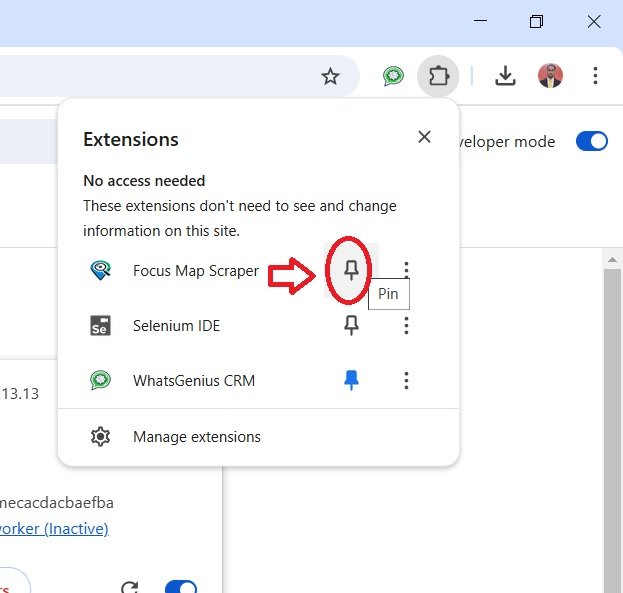Click the Selenium IDE extension icon
The image size is (623, 593).
[x=101, y=326]
